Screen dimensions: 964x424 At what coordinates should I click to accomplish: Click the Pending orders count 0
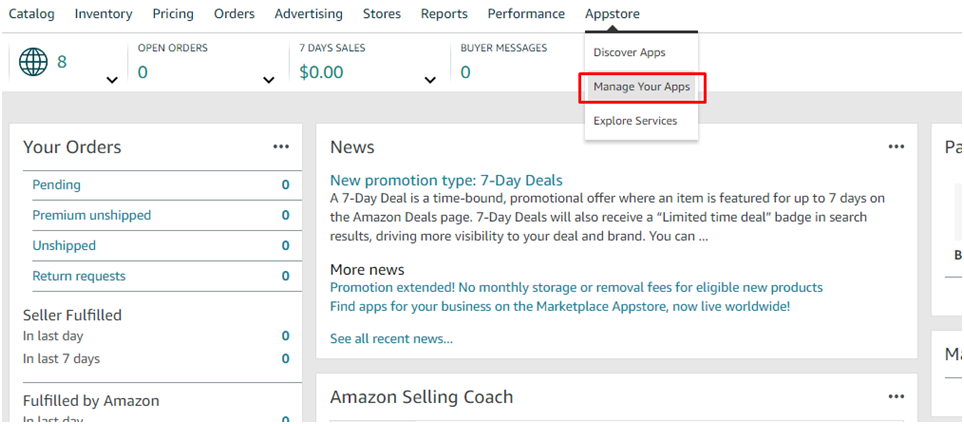click(x=285, y=185)
